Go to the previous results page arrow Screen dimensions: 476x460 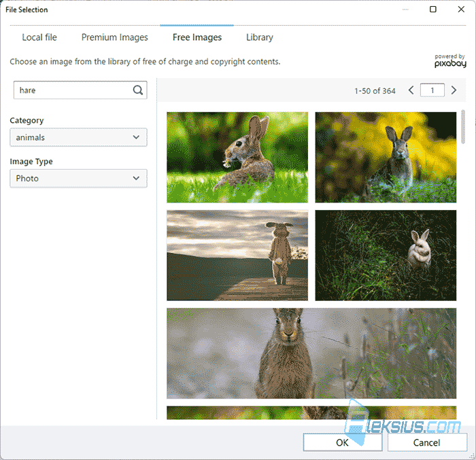411,90
